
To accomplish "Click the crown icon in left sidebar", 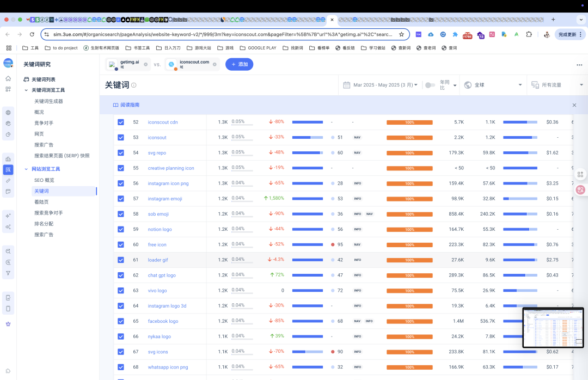I will [8, 324].
